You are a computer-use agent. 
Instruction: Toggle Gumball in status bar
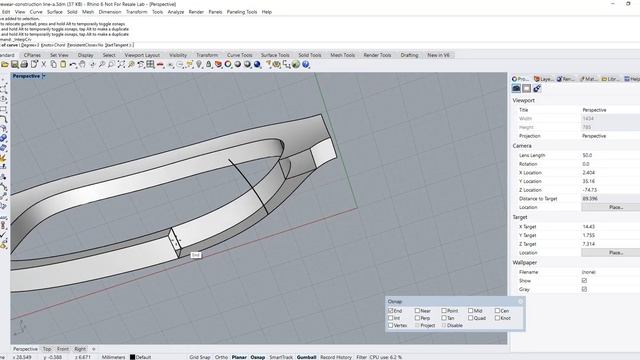[307, 357]
